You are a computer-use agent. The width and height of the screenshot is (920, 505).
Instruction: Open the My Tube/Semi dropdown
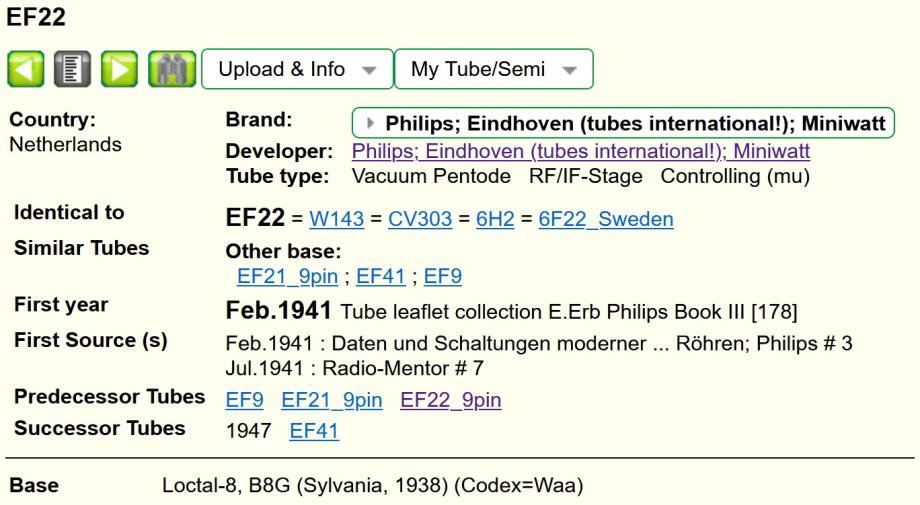(x=494, y=70)
